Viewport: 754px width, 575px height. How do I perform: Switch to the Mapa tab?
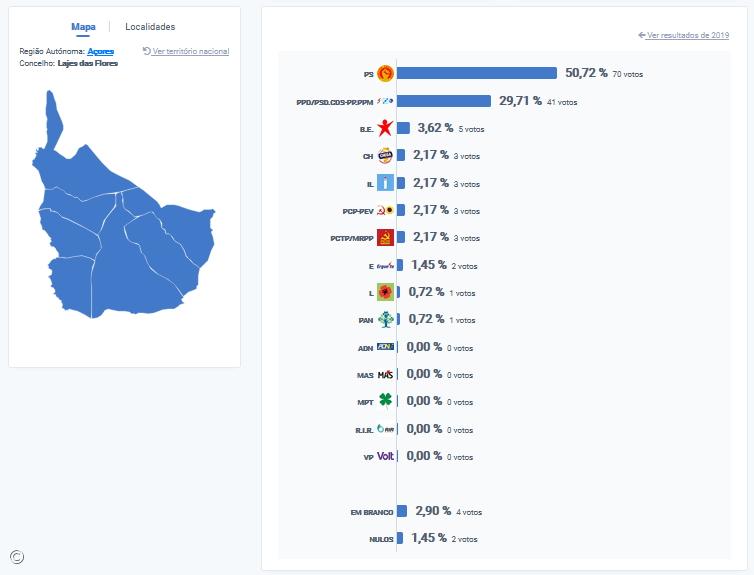coord(84,27)
